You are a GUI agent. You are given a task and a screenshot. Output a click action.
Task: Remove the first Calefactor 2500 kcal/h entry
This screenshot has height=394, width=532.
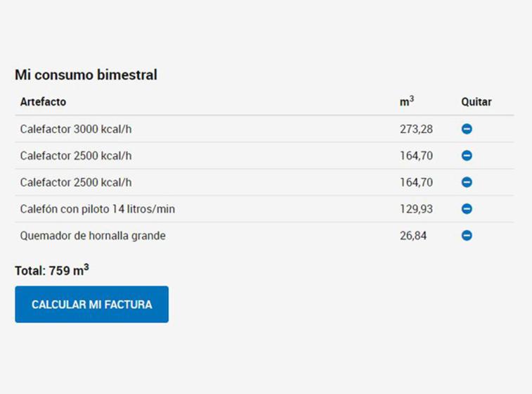tap(467, 155)
